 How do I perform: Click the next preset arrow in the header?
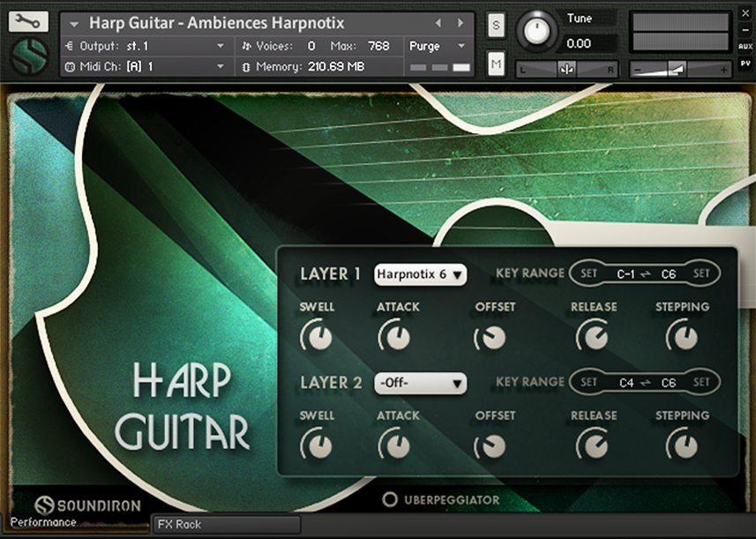460,23
